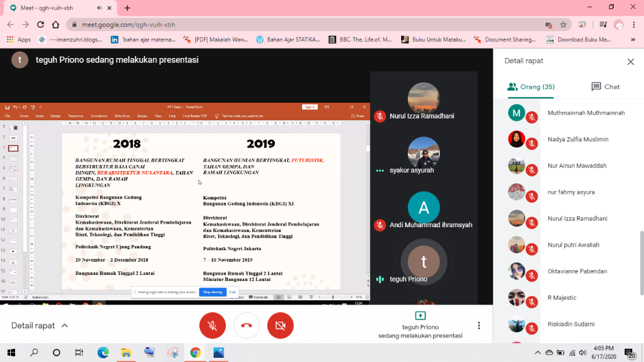The image size is (644, 362).
Task: Open 'BBC. The. Life.of. M...' bookmark
Action: 361,39
